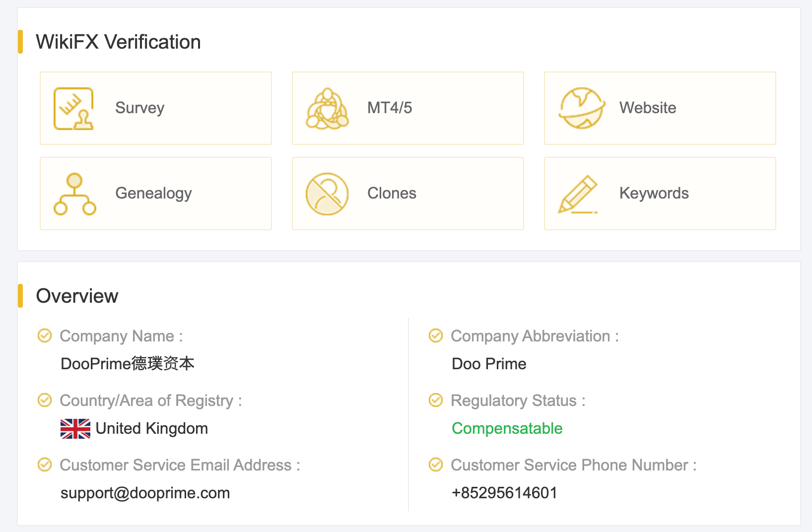The width and height of the screenshot is (812, 532).
Task: Click the United Kingdom flag icon
Action: [x=75, y=429]
